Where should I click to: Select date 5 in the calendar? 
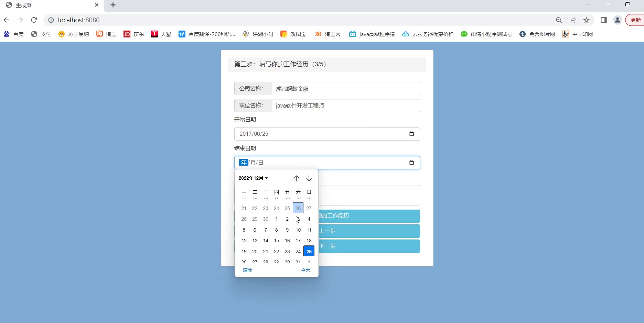[x=244, y=230]
